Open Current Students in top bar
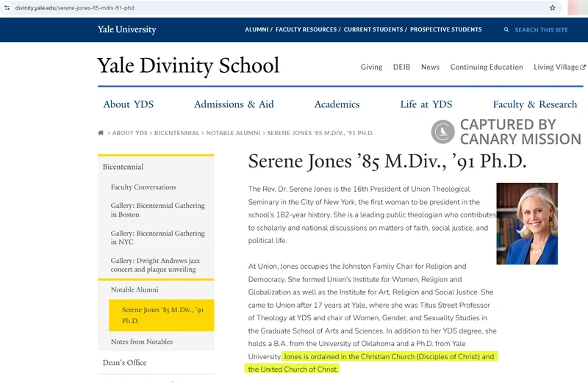 pyautogui.click(x=373, y=29)
